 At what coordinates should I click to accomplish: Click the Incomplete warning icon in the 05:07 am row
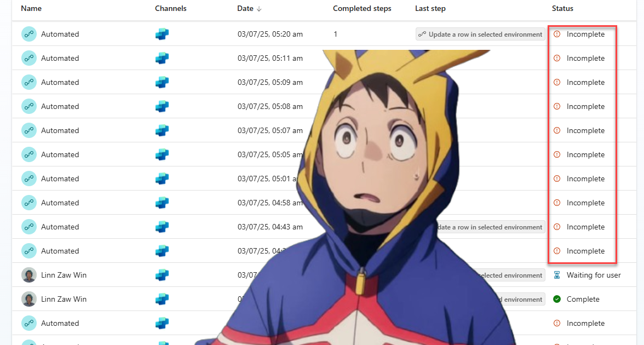click(557, 130)
